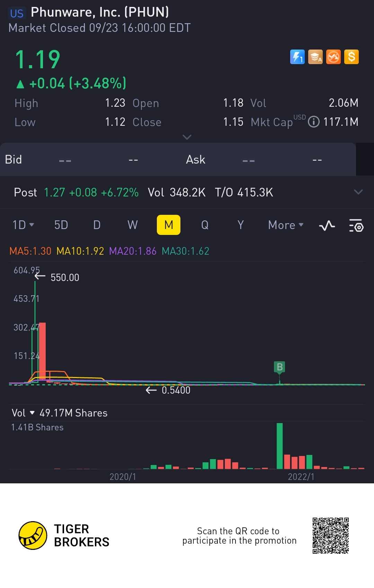Tap the Vol 2.06M value
Screen dimensions: 374x588
point(344,103)
